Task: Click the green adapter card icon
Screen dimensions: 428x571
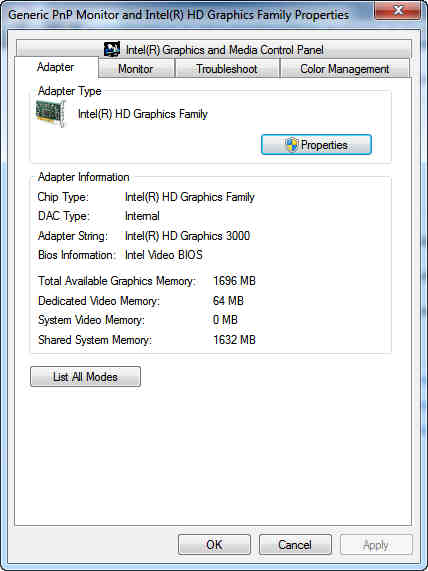Action: (51, 114)
